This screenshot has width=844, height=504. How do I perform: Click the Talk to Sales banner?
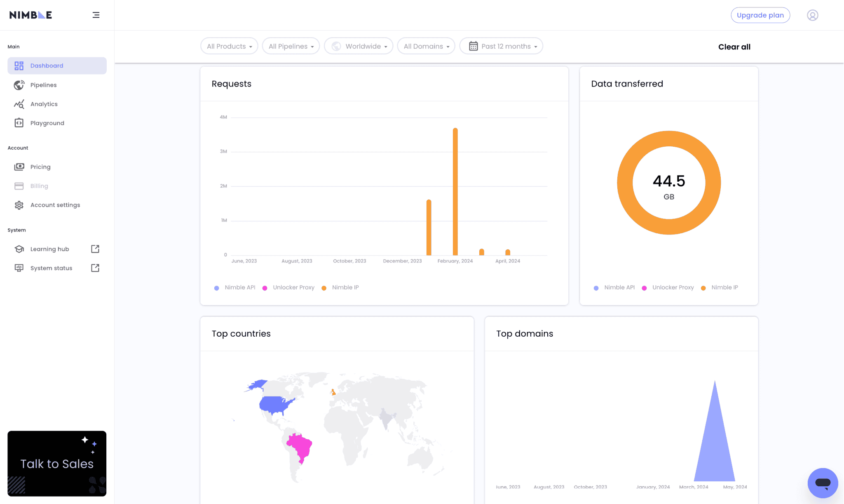click(x=57, y=464)
